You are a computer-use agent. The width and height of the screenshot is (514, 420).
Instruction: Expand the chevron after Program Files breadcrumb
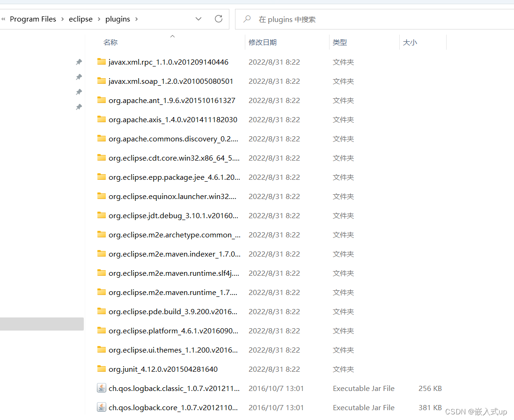pos(63,19)
